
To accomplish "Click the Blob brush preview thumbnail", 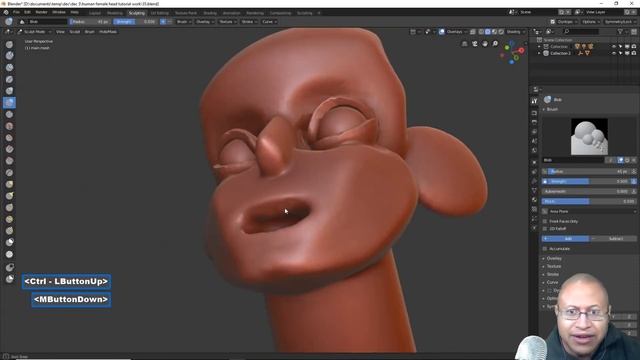I will [589, 137].
